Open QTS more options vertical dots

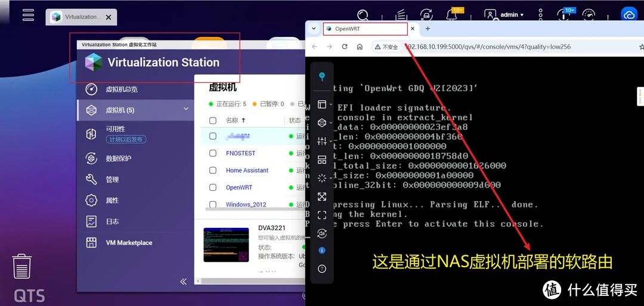[x=540, y=15]
